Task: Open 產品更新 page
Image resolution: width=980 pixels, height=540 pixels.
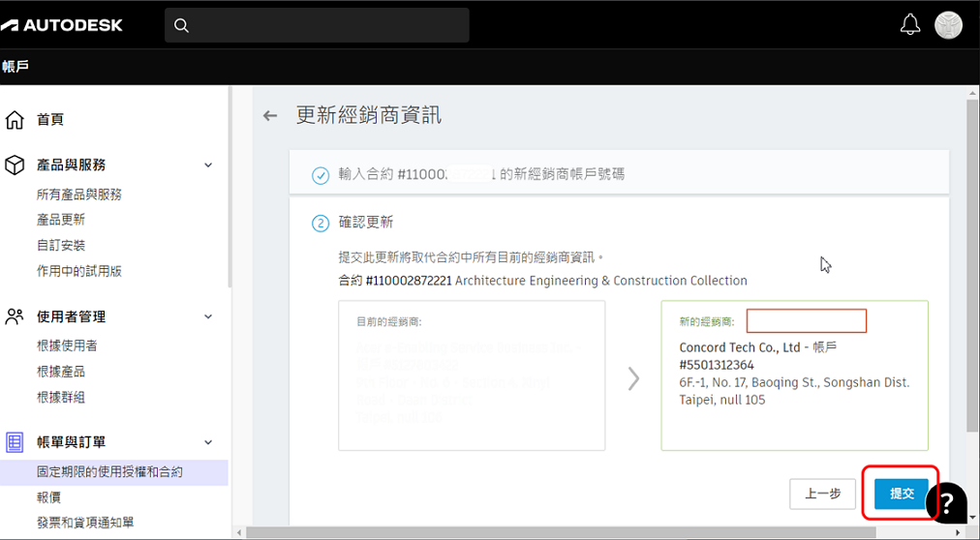Action: point(61,220)
